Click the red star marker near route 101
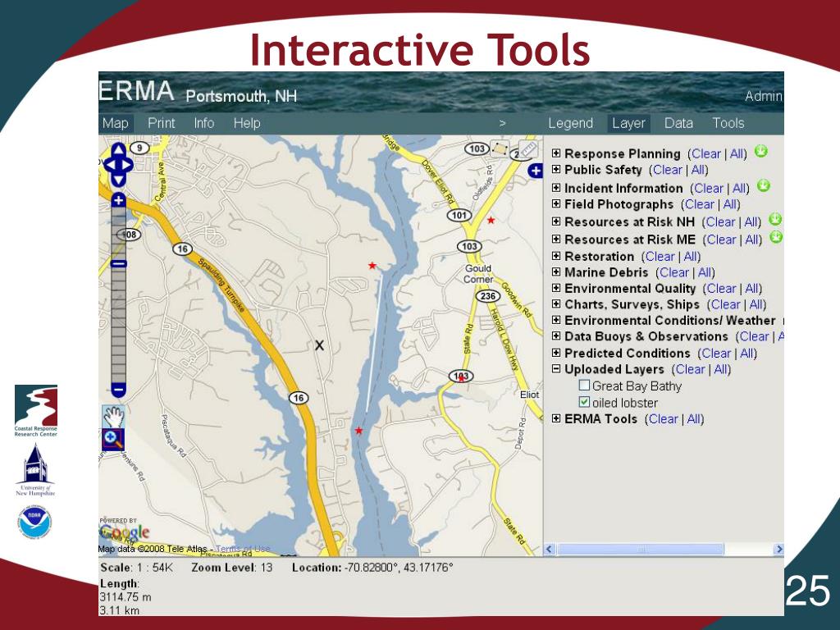This screenshot has width=840, height=630. (x=491, y=220)
